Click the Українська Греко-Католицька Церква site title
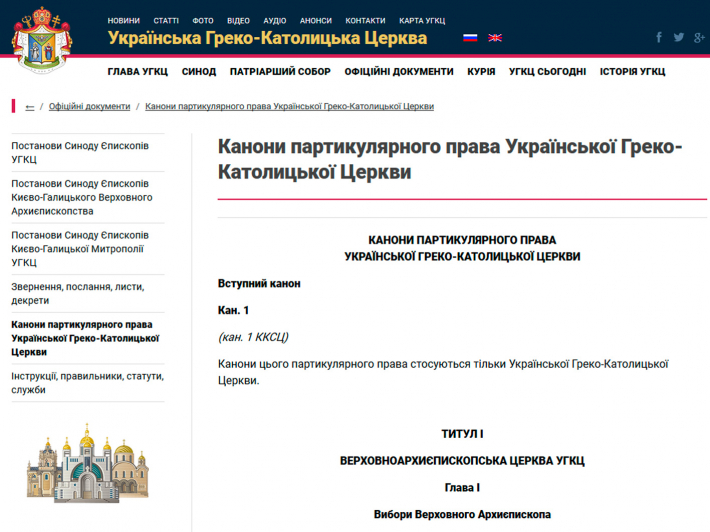 [267, 39]
